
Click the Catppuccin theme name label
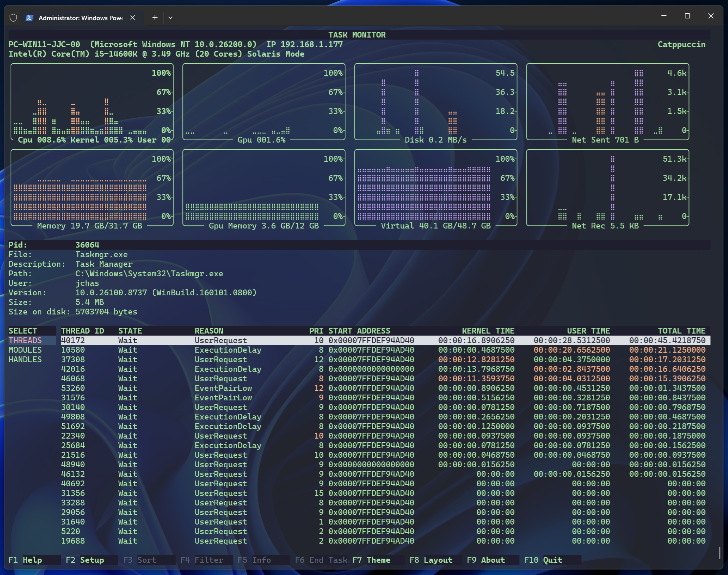pyautogui.click(x=681, y=44)
